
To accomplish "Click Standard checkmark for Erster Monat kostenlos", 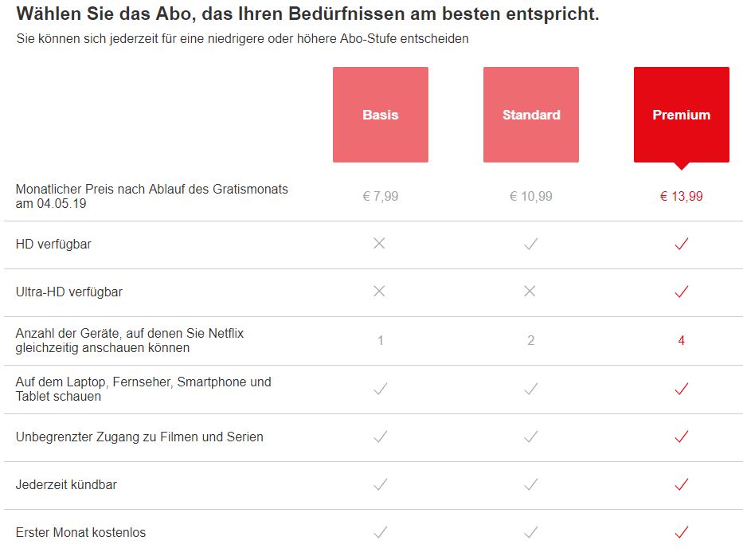I will coord(530,532).
